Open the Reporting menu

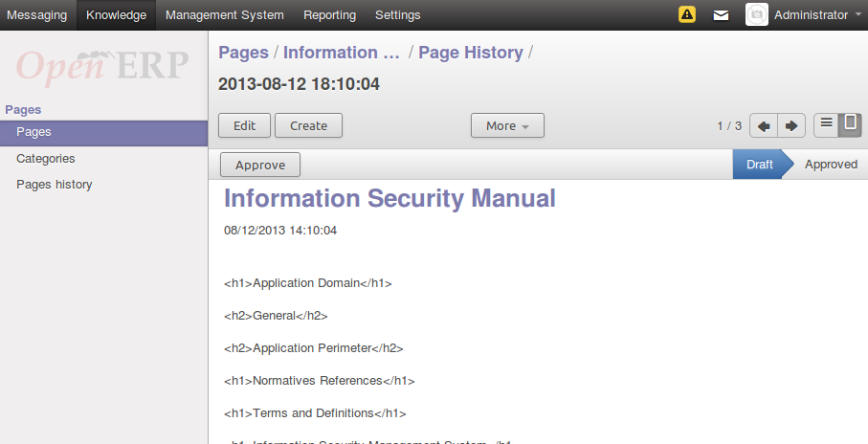(x=329, y=14)
